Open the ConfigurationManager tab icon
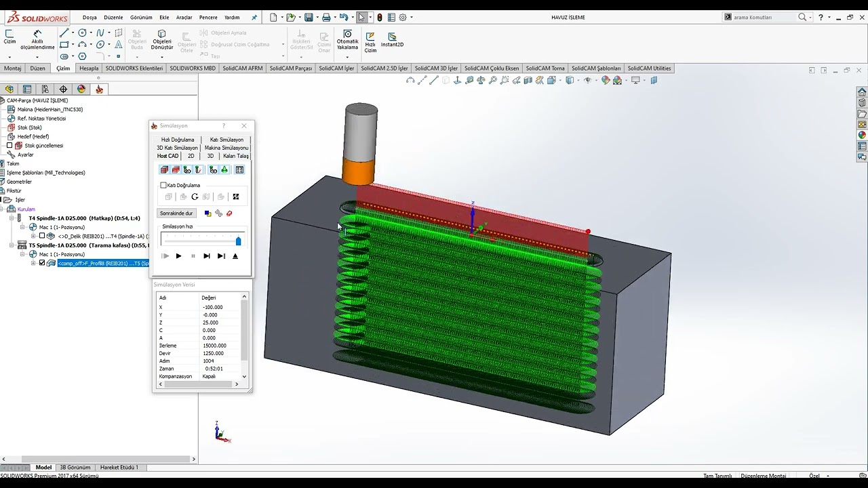 coord(45,89)
